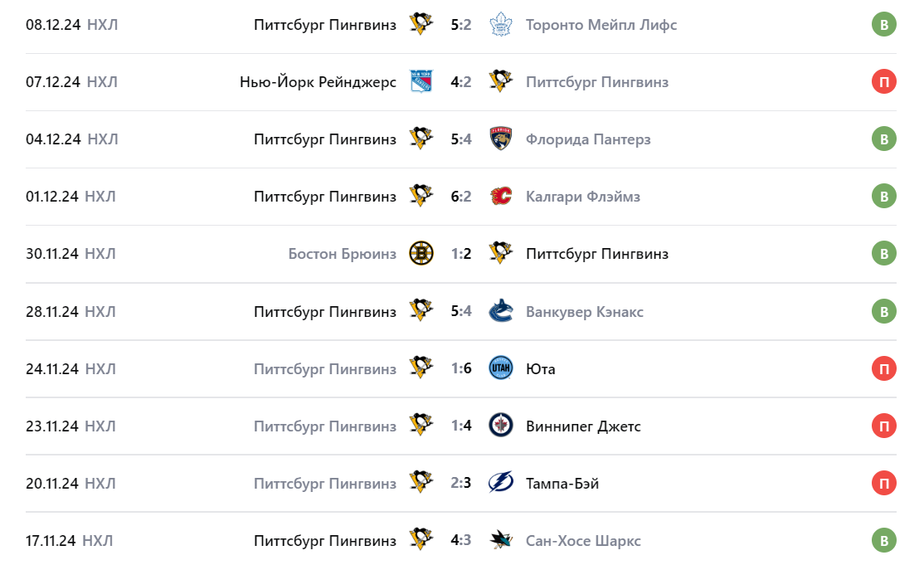Click the Utah team logo
The height and width of the screenshot is (565, 924).
click(501, 368)
